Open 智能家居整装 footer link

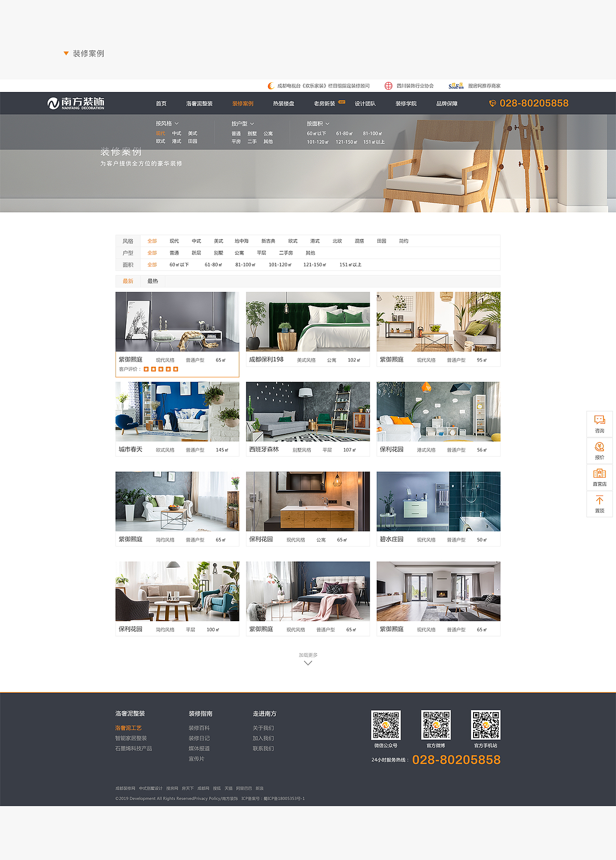point(131,738)
